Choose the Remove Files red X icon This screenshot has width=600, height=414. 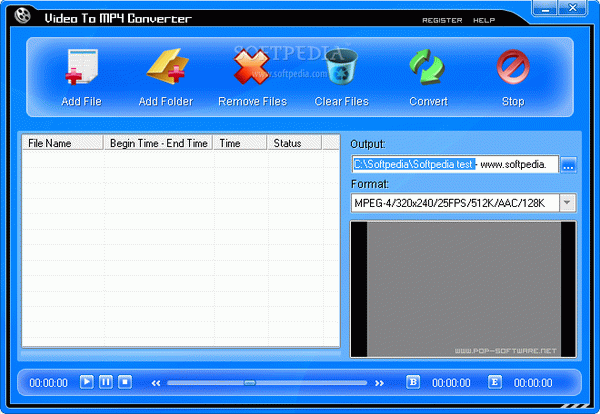click(251, 67)
